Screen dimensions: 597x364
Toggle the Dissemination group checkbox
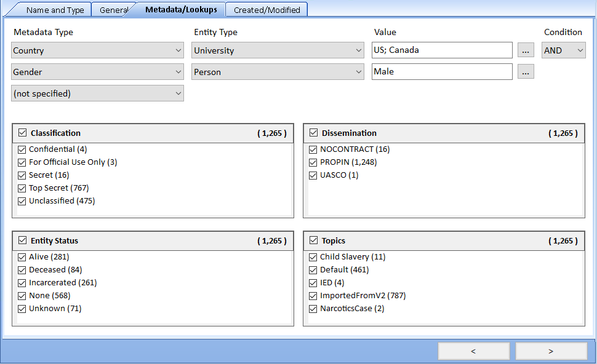(x=314, y=133)
